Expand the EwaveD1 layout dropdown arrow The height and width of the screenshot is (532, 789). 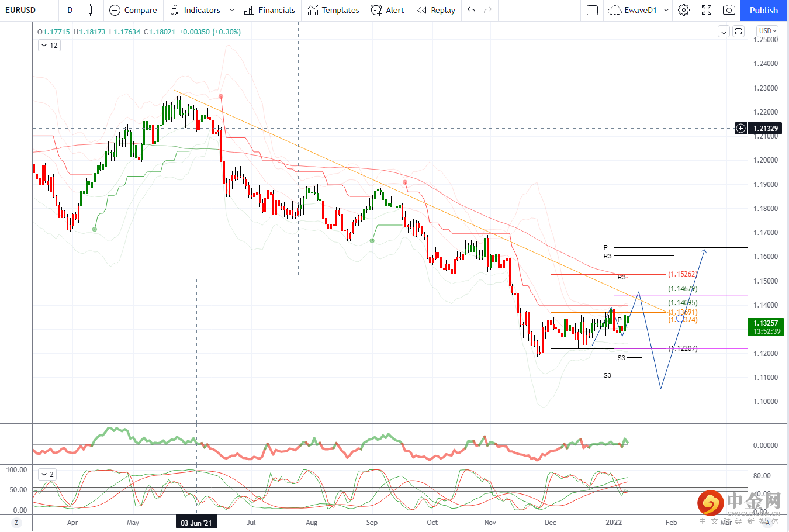pos(666,10)
